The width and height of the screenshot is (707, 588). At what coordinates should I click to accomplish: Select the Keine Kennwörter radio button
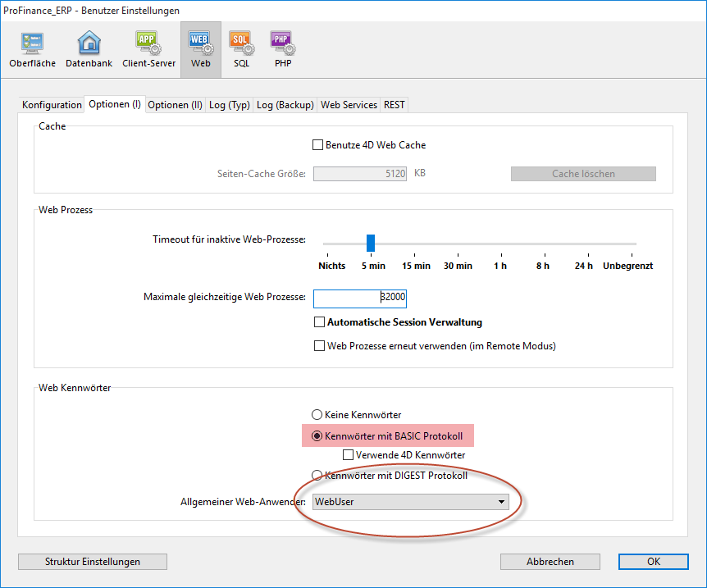(x=317, y=415)
